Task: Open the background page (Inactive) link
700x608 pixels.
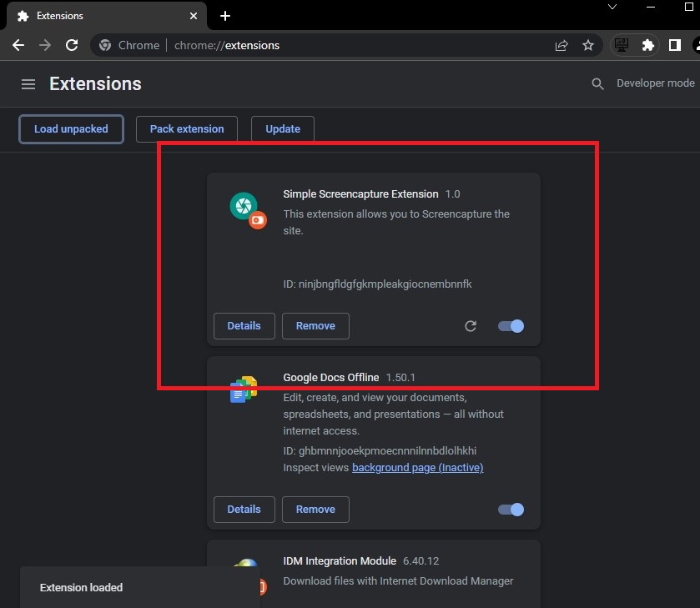Action: [417, 467]
